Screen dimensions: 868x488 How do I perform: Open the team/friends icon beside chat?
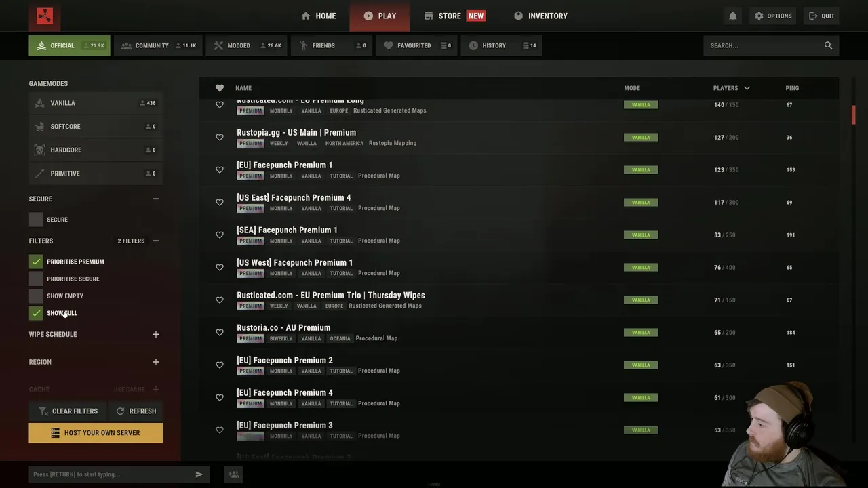(233, 474)
